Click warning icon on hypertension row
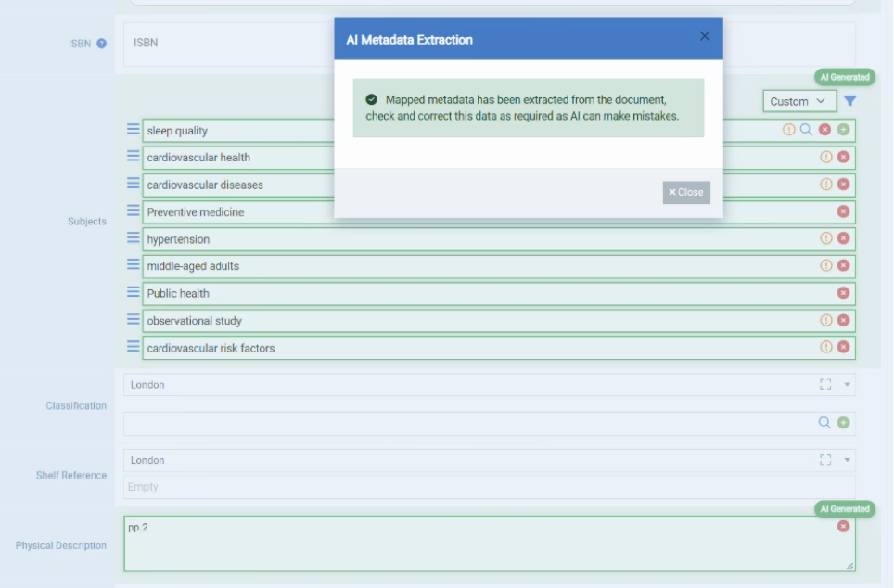Viewport: 894px width, 588px height. (x=825, y=238)
